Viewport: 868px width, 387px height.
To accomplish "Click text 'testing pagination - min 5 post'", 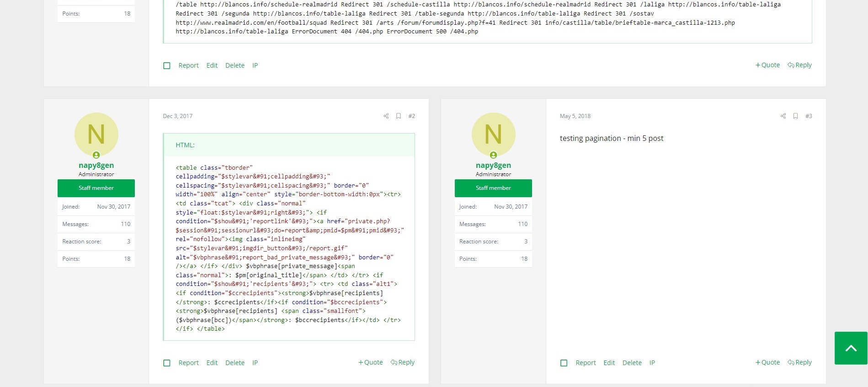I will pos(612,138).
